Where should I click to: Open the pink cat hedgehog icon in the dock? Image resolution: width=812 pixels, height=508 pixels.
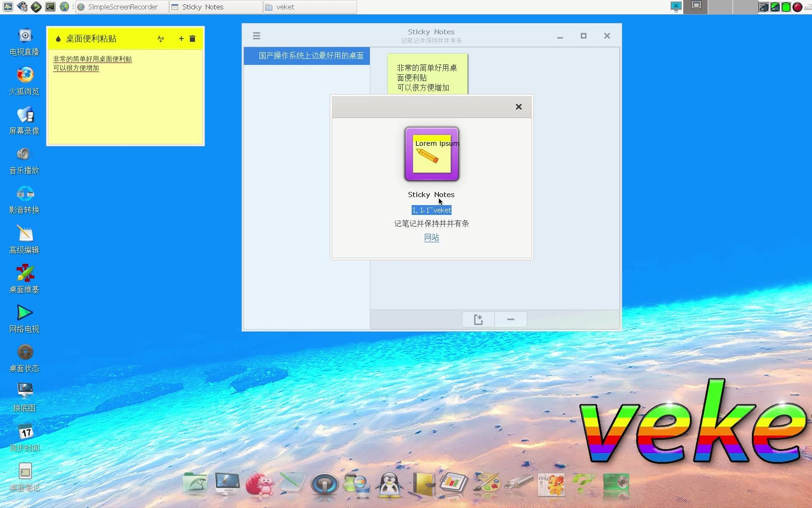(260, 484)
